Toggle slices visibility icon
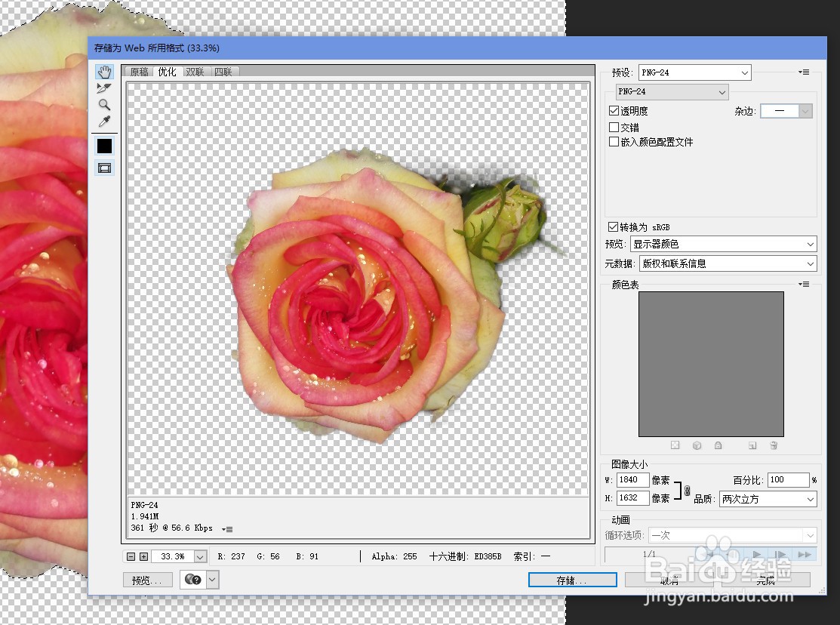Image resolution: width=840 pixels, height=625 pixels. point(104,168)
